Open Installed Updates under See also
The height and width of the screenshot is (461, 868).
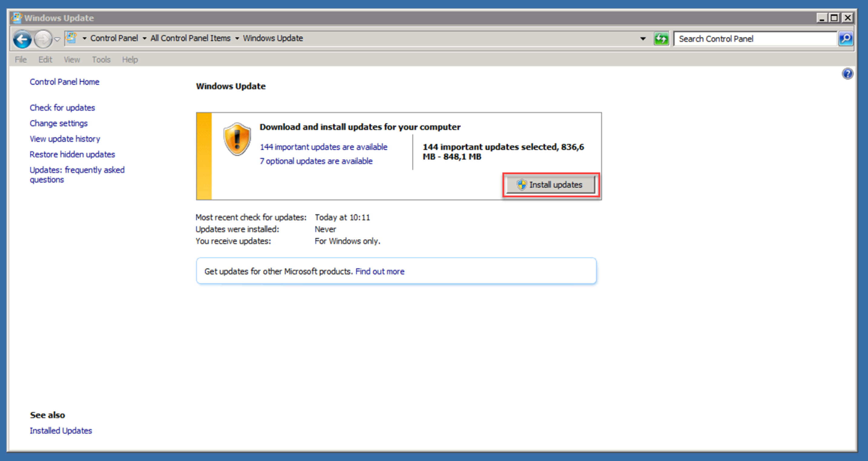click(x=61, y=430)
